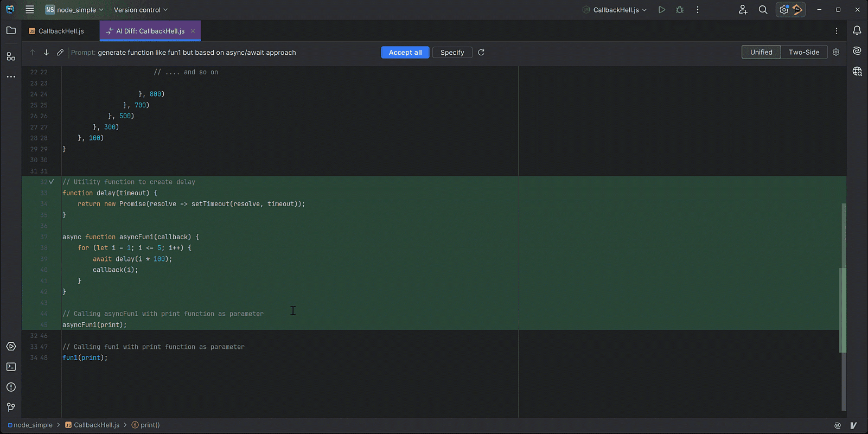Run CallbackHell.js with play icon
Screen dimensions: 868x434
[662, 10]
